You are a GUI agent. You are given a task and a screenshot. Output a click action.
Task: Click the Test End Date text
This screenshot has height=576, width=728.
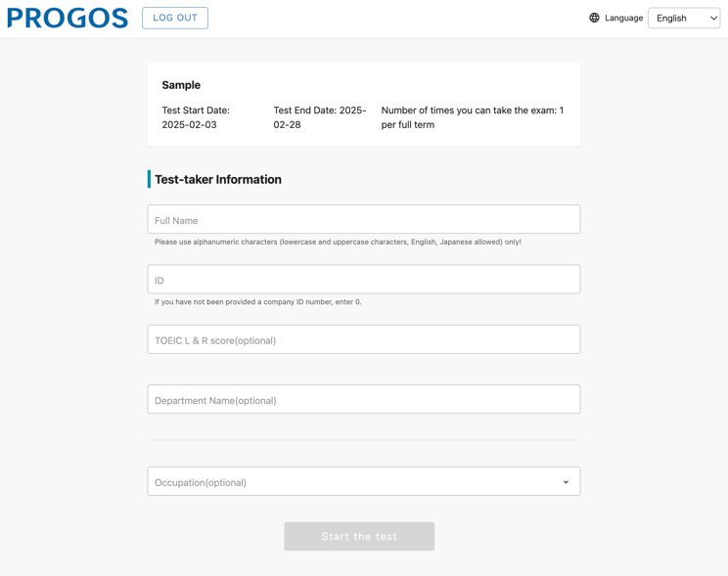320,117
